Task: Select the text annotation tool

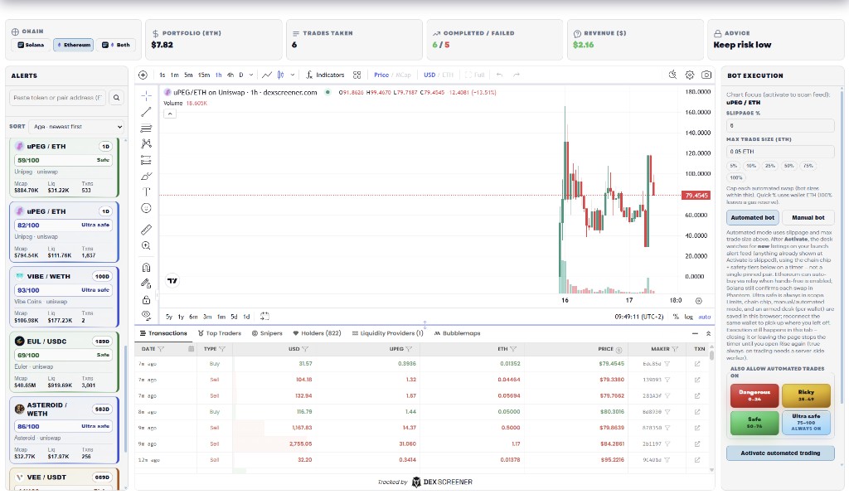Action: click(x=147, y=191)
